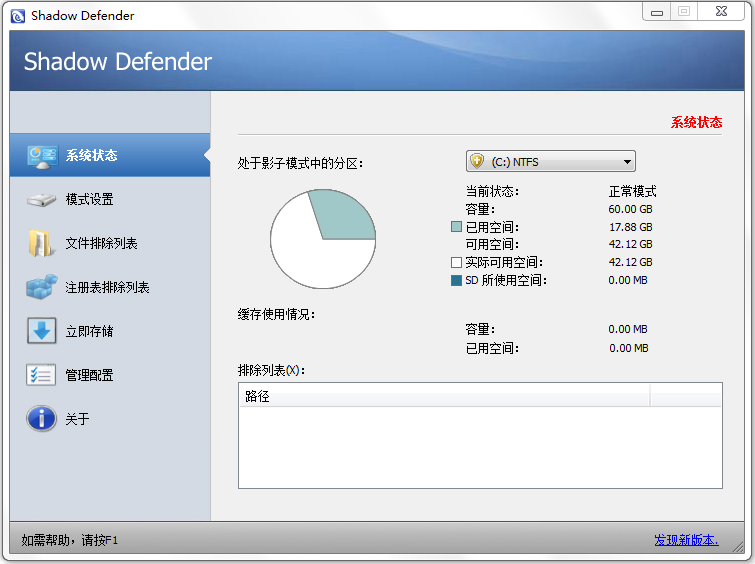Click the partition dropdown arrow
This screenshot has height=564, width=755.
click(x=627, y=162)
